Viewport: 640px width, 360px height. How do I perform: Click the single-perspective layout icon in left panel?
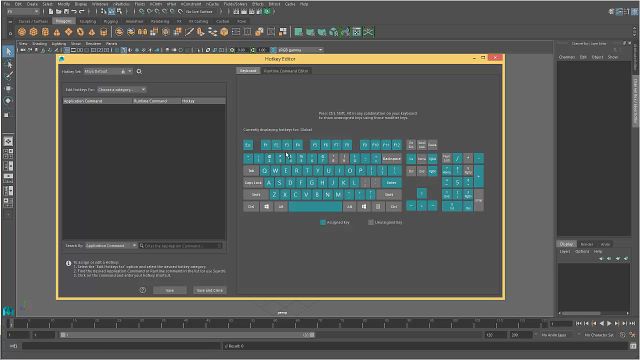pos(8,141)
